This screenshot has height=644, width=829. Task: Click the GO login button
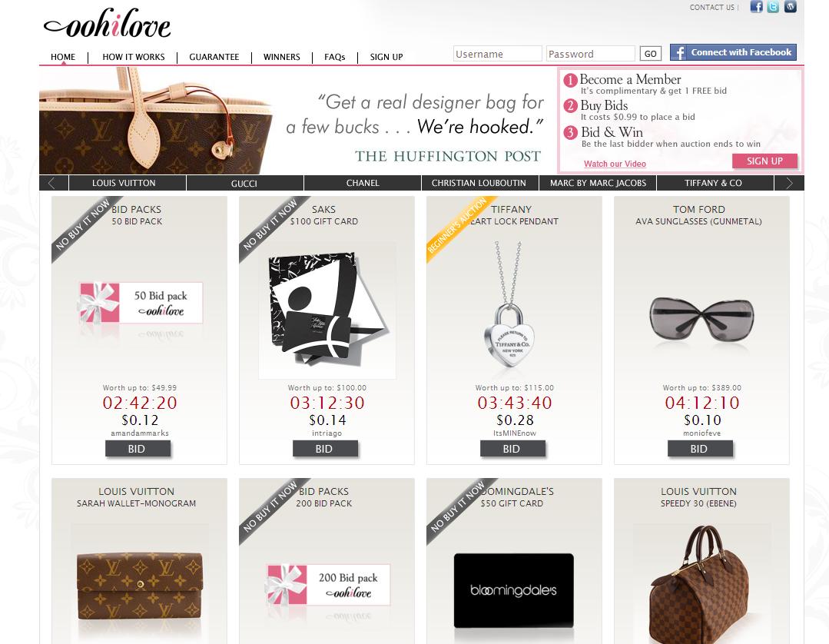point(650,54)
